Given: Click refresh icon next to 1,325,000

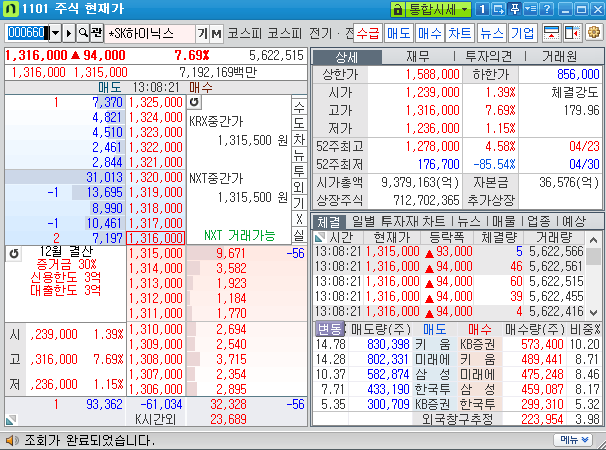Looking at the screenshot, I should coord(194,102).
